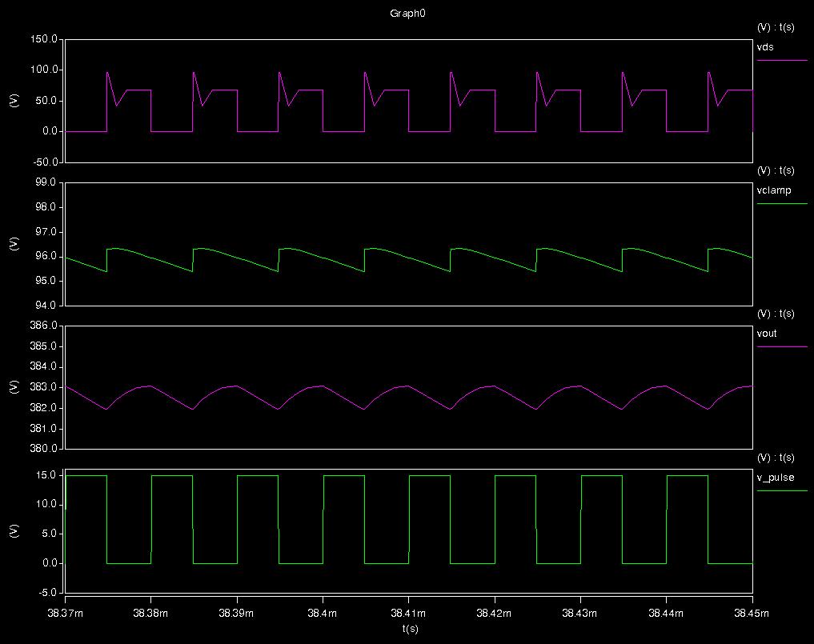
Task: Click the 0.0 tick on v_pulse axis
Action: pyautogui.click(x=50, y=563)
